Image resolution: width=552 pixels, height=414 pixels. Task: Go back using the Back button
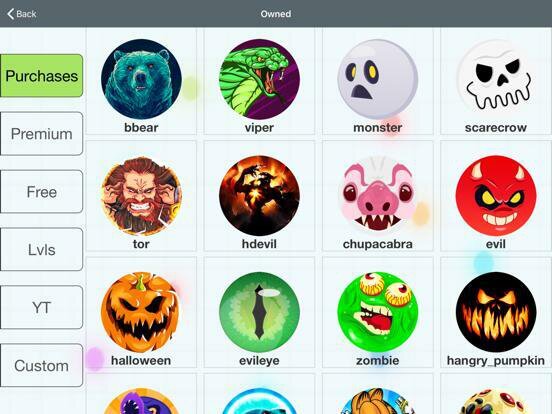click(x=21, y=14)
